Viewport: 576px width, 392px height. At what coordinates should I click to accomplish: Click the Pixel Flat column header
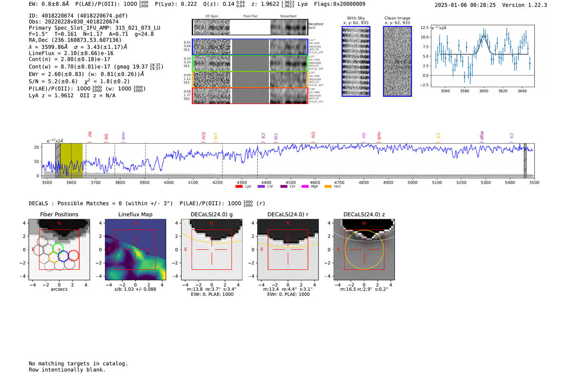click(x=250, y=16)
